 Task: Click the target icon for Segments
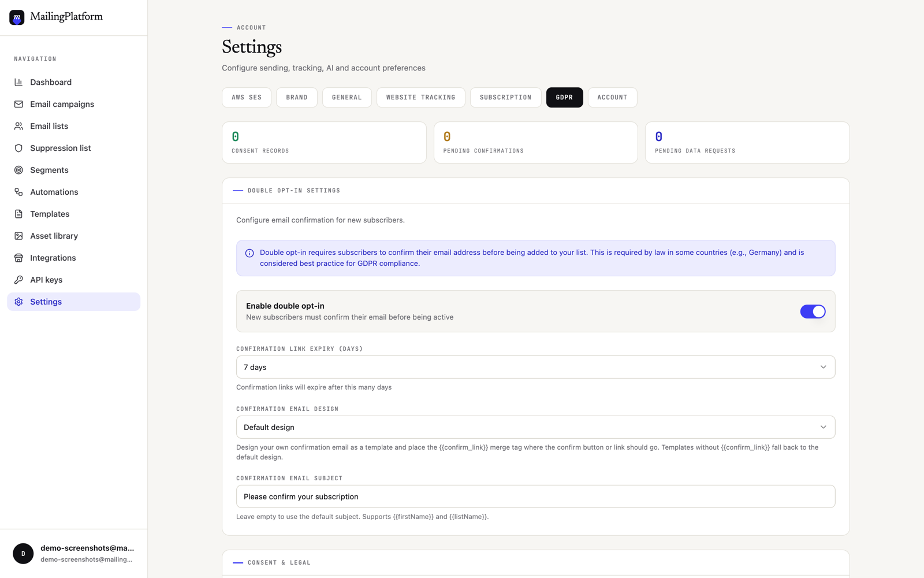(x=18, y=170)
